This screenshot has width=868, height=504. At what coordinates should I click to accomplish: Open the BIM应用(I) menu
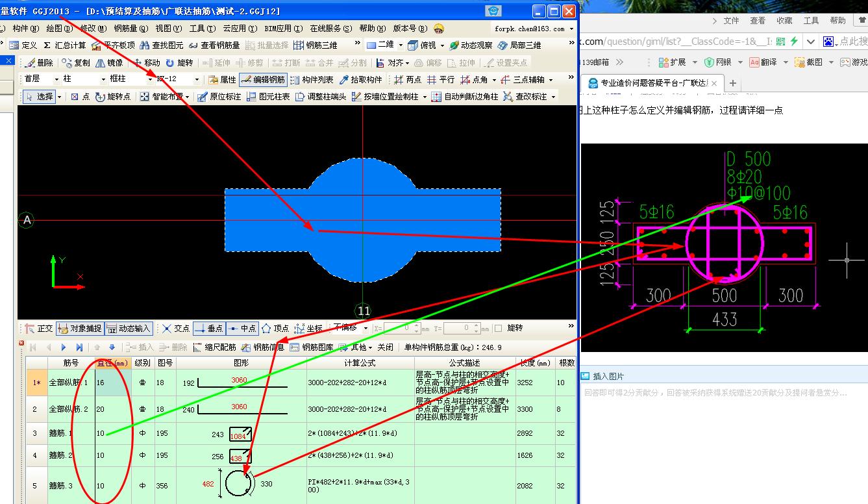click(284, 29)
